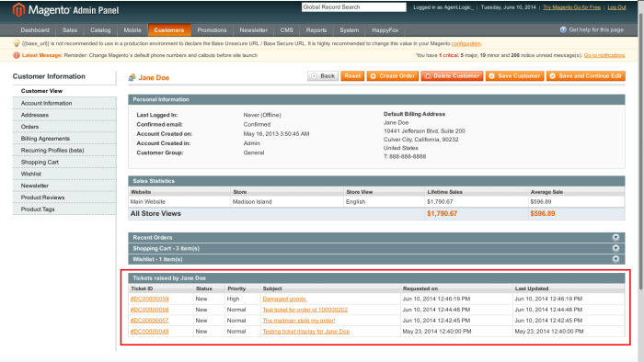
Task: Open the Customers menu
Action: coord(168,30)
